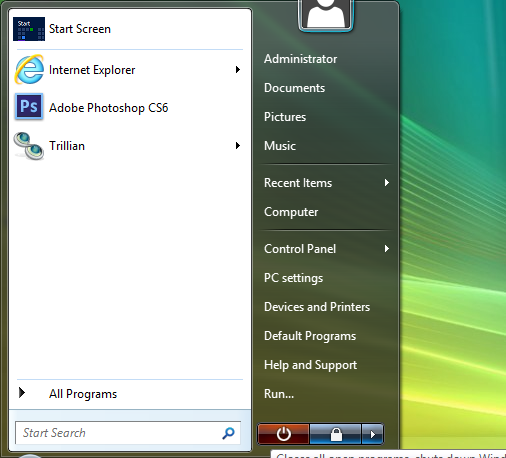Launch Adobe Photoshop CS6
Viewport: 506px width, 458px height.
pyautogui.click(x=130, y=108)
